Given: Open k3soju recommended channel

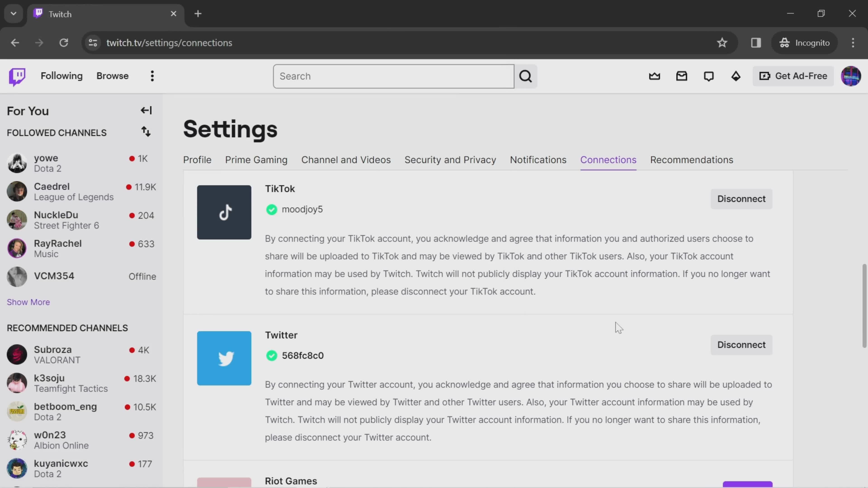Looking at the screenshot, I should (x=81, y=383).
